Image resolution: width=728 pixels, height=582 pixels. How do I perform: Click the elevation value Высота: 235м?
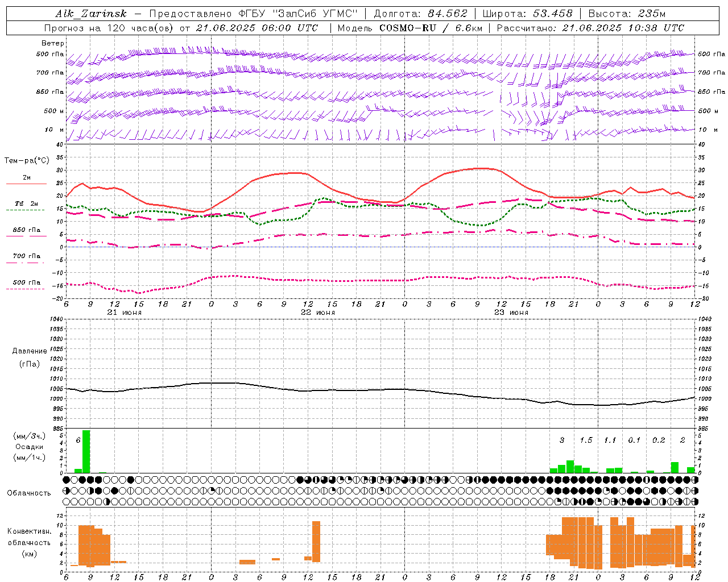click(x=626, y=14)
